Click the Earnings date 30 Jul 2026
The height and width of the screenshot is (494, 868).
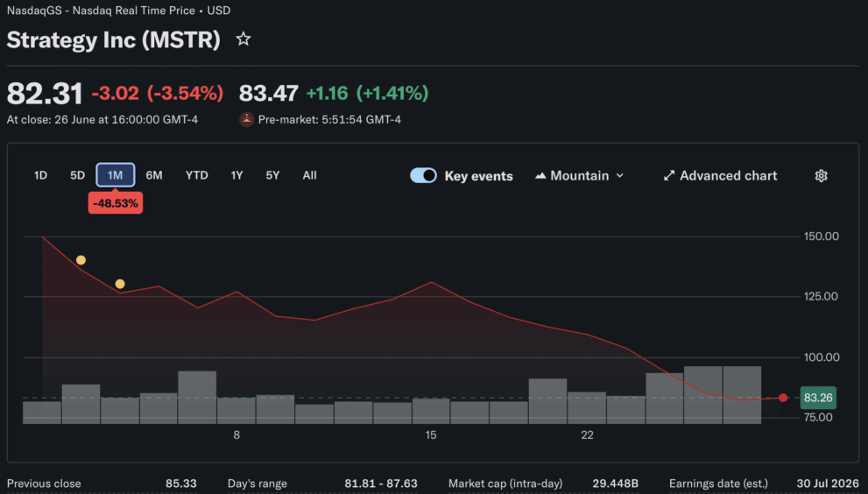coord(828,483)
